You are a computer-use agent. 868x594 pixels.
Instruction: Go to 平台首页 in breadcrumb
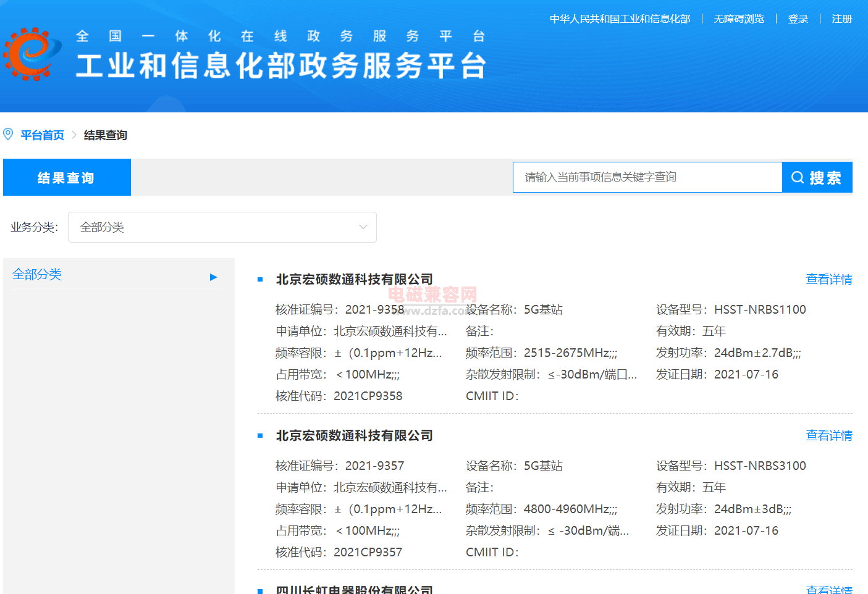(42, 135)
